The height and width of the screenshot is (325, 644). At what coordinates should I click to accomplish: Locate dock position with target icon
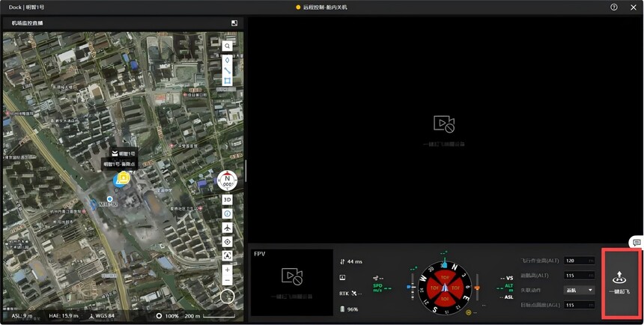(x=227, y=242)
